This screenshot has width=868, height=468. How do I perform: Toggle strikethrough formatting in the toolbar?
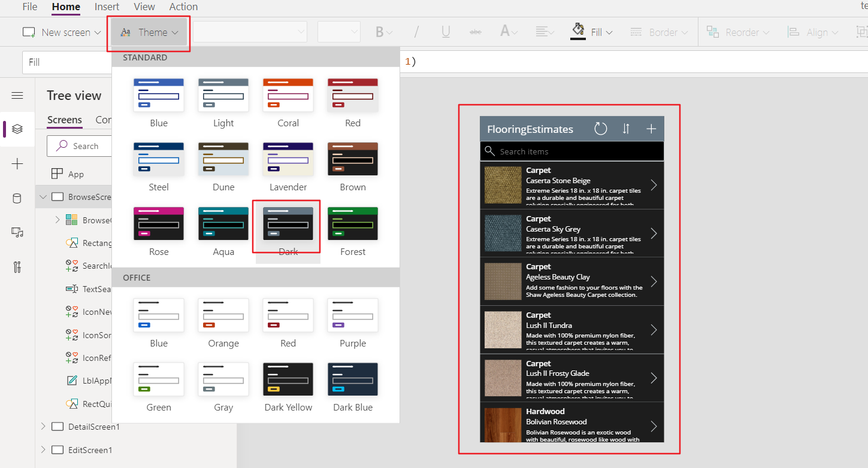[475, 31]
